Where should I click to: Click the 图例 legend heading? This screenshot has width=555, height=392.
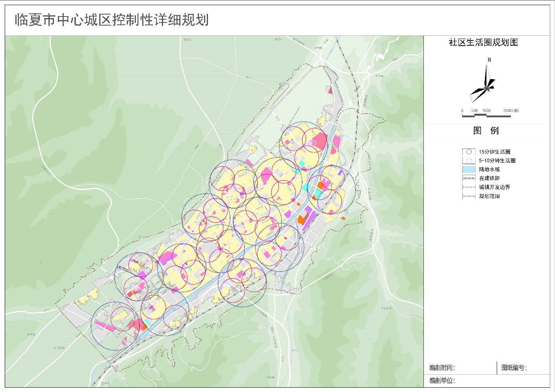coord(486,131)
